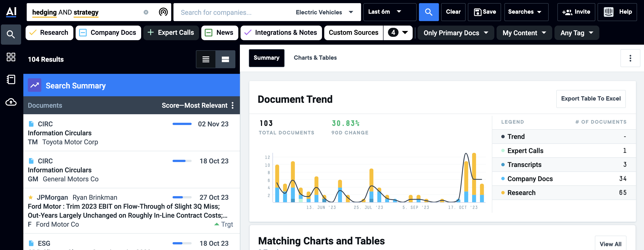Toggle the Trend series in the legend
The height and width of the screenshot is (250, 644).
pyautogui.click(x=564, y=136)
